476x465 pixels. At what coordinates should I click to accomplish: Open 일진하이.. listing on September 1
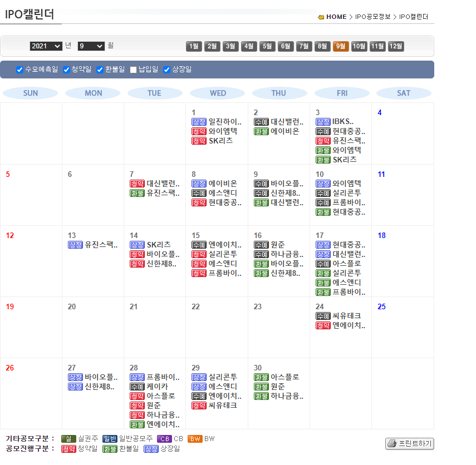225,122
